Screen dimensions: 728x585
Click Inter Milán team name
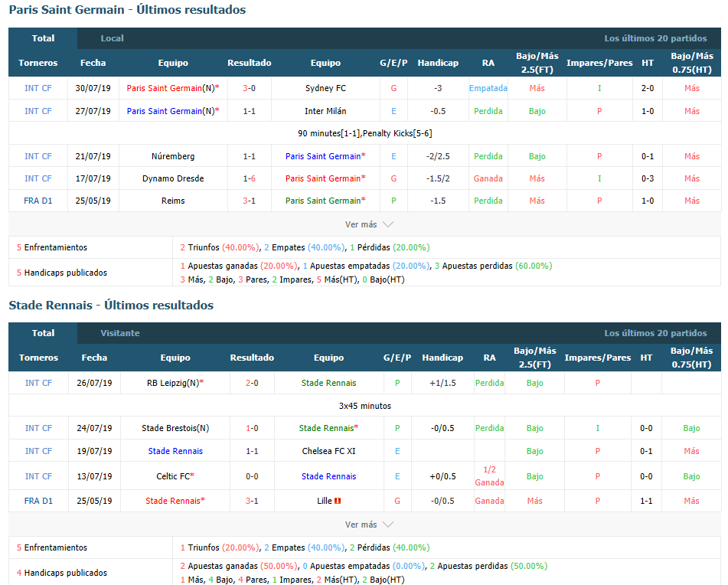[325, 111]
